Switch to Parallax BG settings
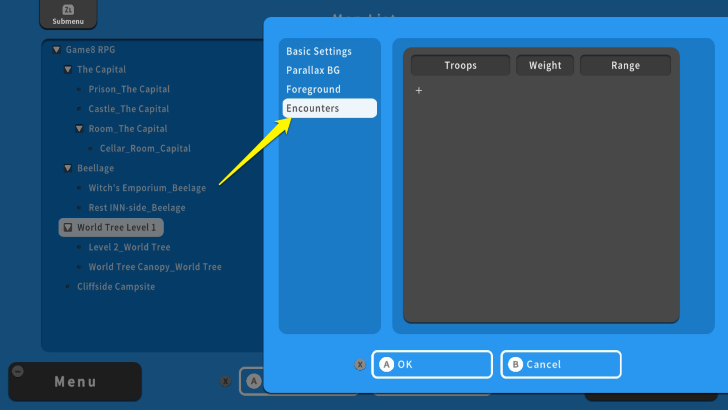The image size is (728, 410). pos(313,70)
